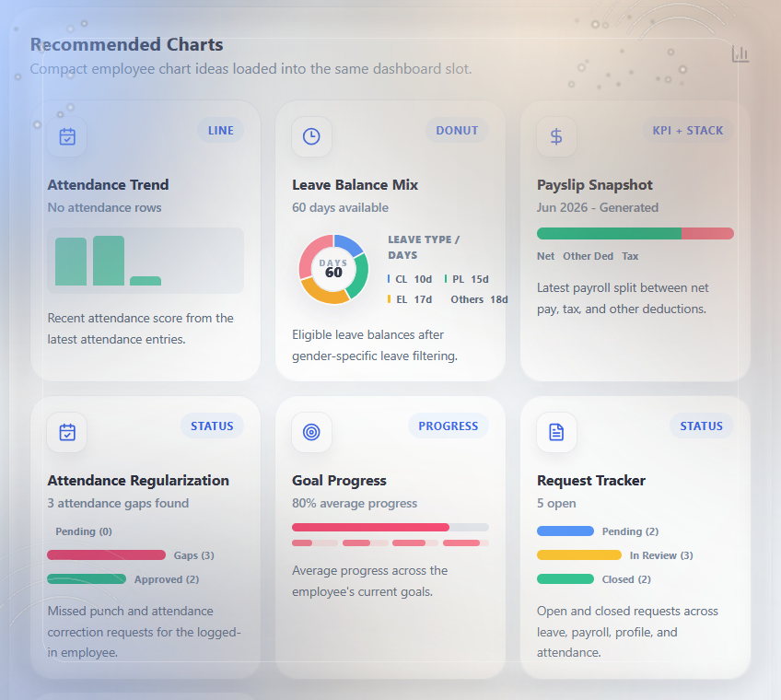Click the Net legend label

click(545, 256)
